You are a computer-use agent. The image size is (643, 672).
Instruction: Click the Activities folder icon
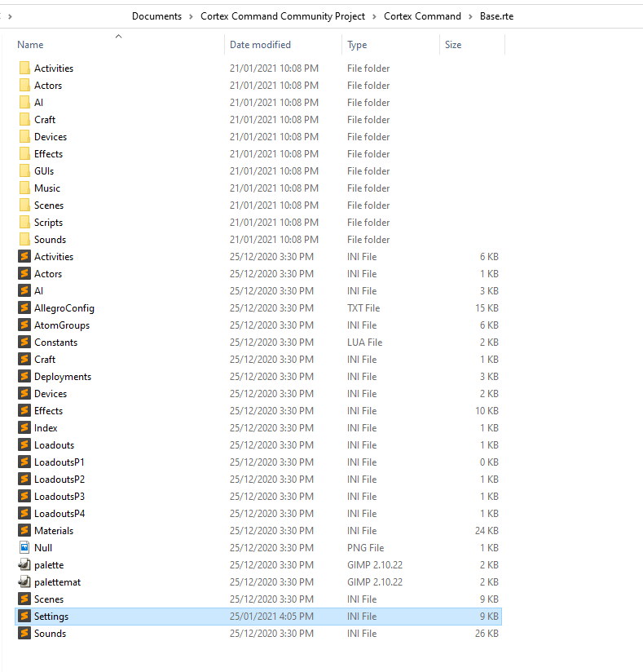24,69
